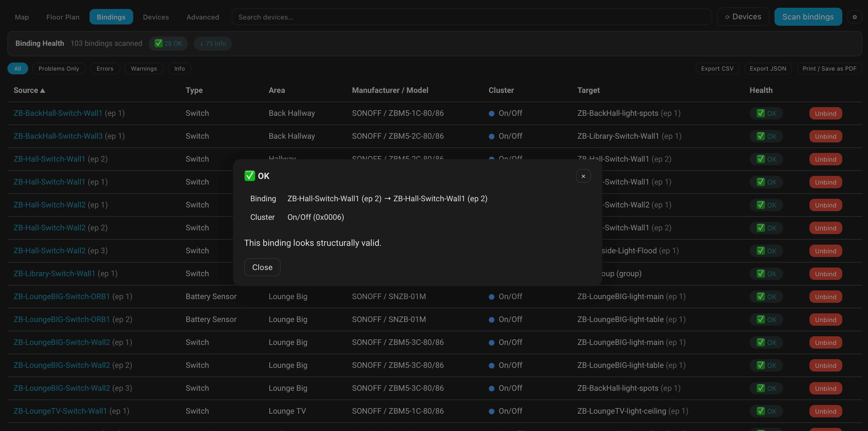Go to the Advanced tab
The image size is (868, 431).
tap(203, 17)
